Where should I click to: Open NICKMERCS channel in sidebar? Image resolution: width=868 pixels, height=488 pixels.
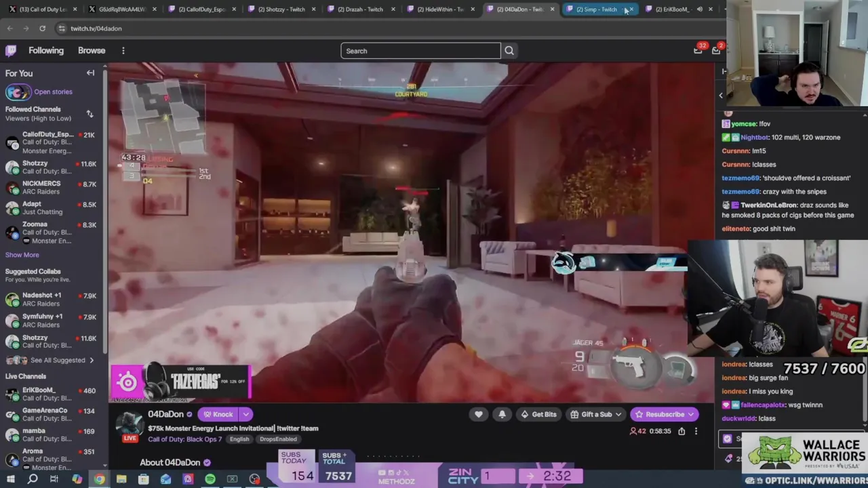[52, 188]
